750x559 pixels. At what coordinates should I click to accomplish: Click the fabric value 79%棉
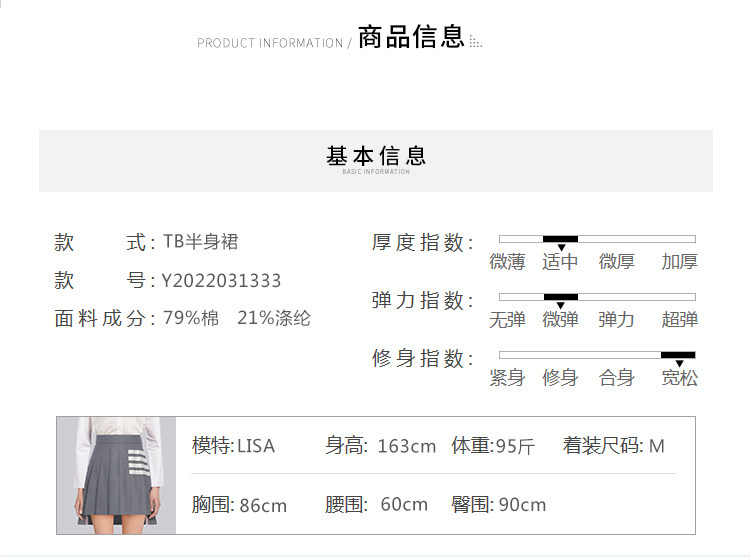point(191,318)
